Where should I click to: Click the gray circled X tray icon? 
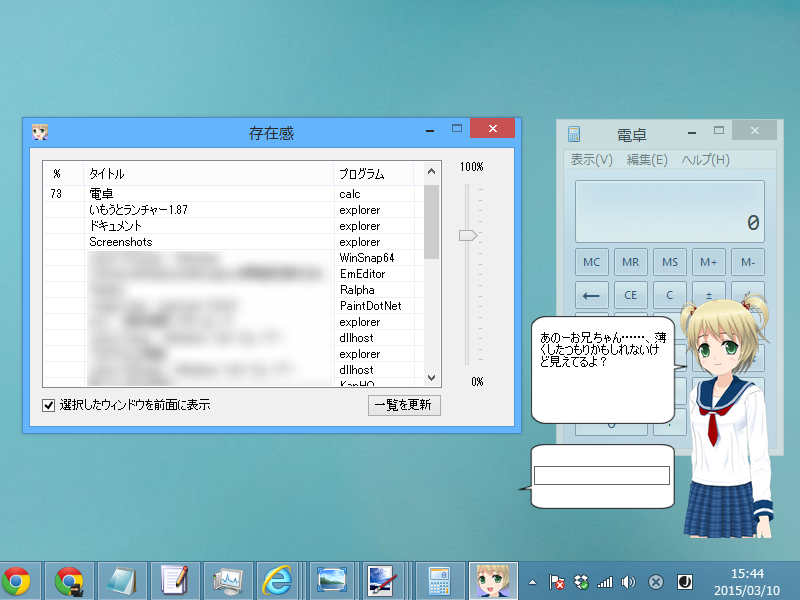pyautogui.click(x=656, y=582)
